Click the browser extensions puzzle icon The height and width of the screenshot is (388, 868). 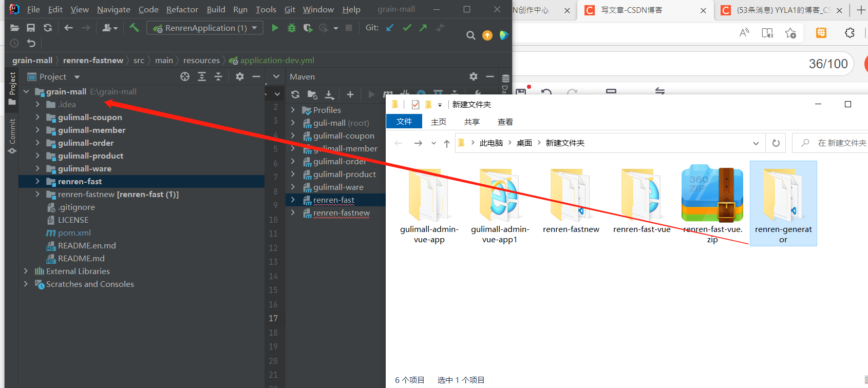tap(850, 33)
